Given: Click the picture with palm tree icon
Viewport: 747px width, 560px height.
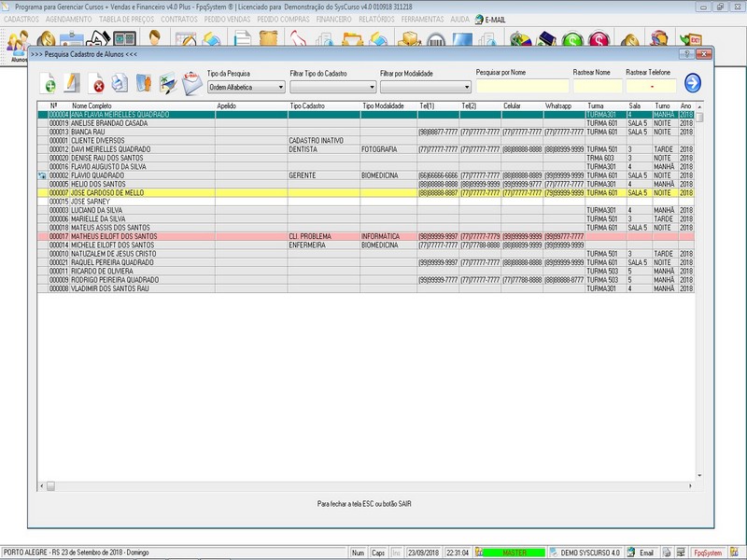Looking at the screenshot, I should coord(168,83).
